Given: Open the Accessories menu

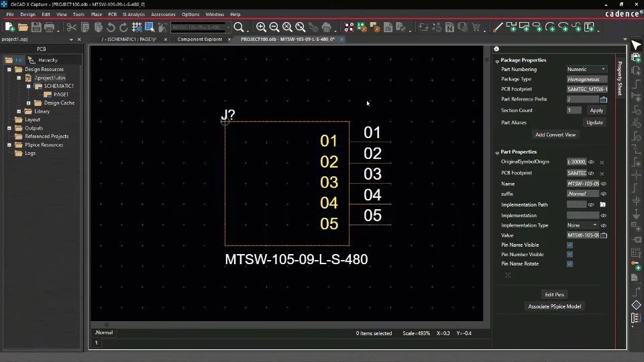Looking at the screenshot, I should pyautogui.click(x=163, y=14).
